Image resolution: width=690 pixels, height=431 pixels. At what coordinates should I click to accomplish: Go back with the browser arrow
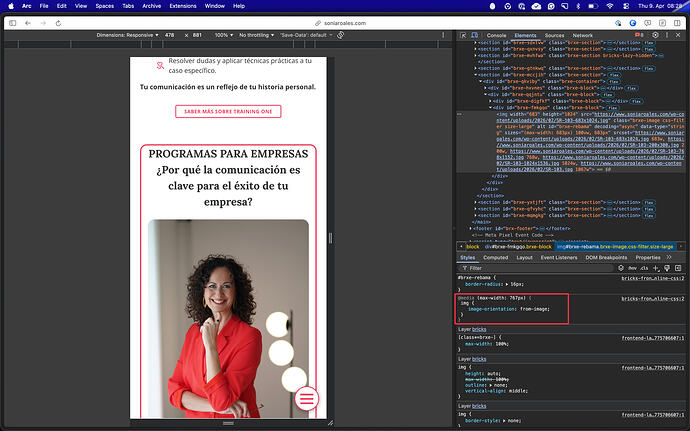click(28, 23)
